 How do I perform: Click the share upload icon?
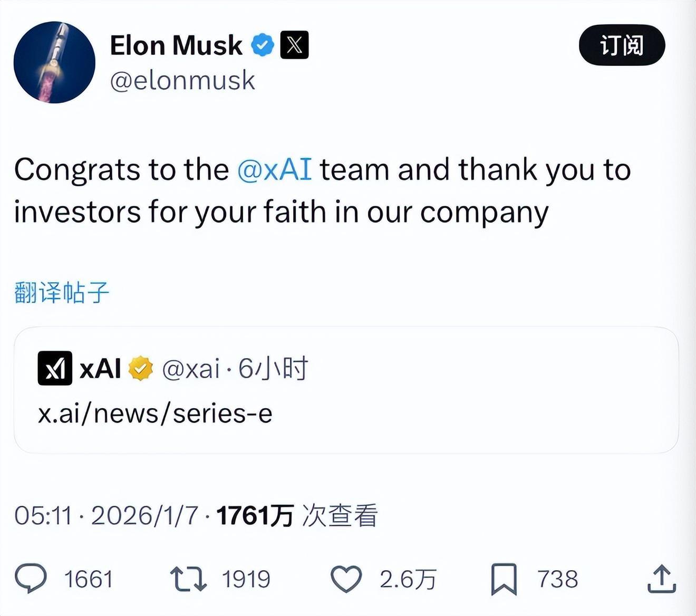(x=661, y=579)
